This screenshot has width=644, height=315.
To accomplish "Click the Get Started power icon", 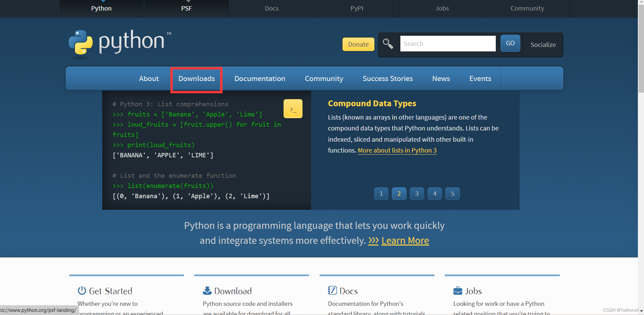I will coord(82,290).
